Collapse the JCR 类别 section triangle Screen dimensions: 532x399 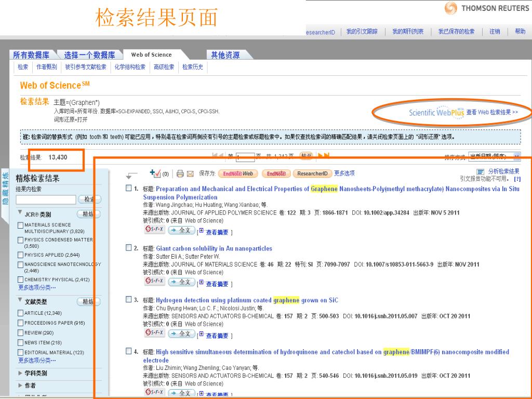(20, 212)
